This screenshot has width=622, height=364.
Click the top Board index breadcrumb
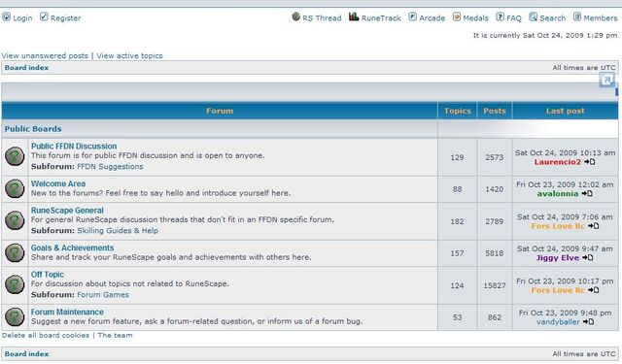tap(26, 68)
